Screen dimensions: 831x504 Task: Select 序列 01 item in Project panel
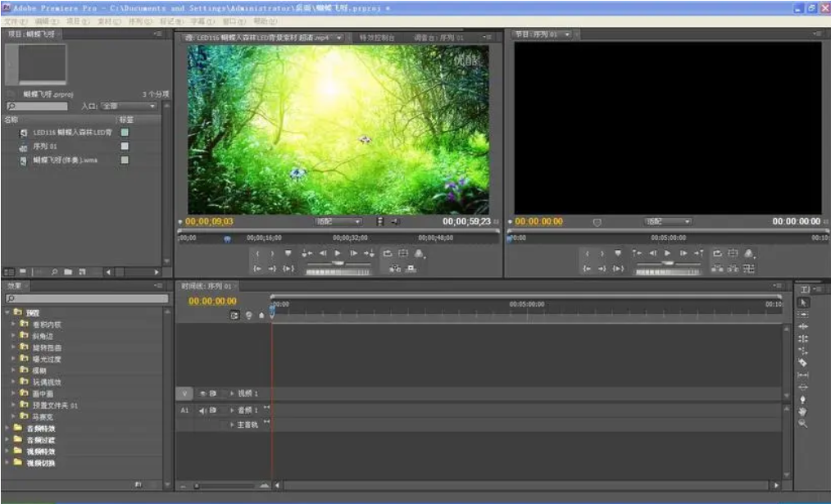tap(45, 146)
